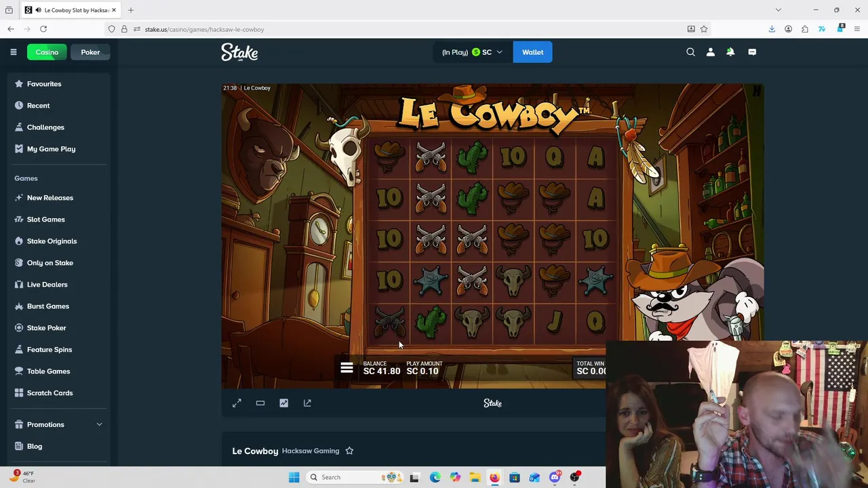Open the extension icon with badge 8

click(x=840, y=29)
